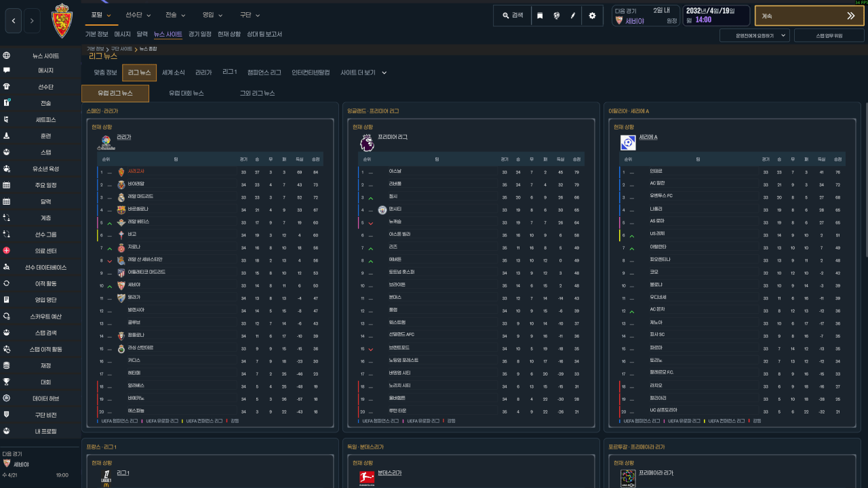Open 선수단 shirt icon in sidebar

tap(7, 87)
